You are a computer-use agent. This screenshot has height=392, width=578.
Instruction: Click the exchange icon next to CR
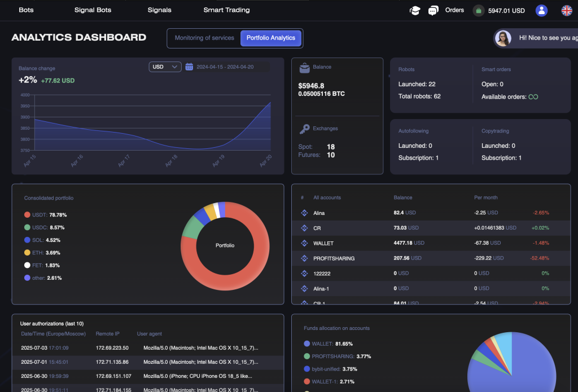tap(304, 228)
